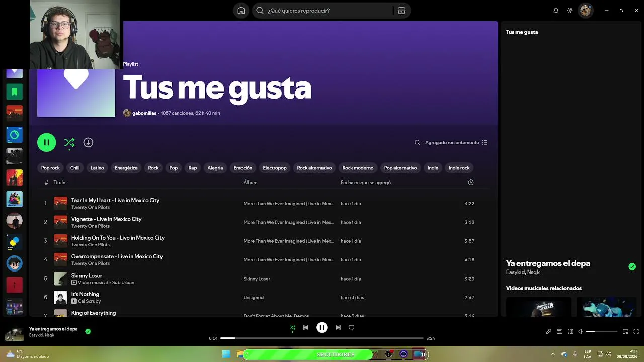Open the ESP LAA language selector

pos(588,354)
